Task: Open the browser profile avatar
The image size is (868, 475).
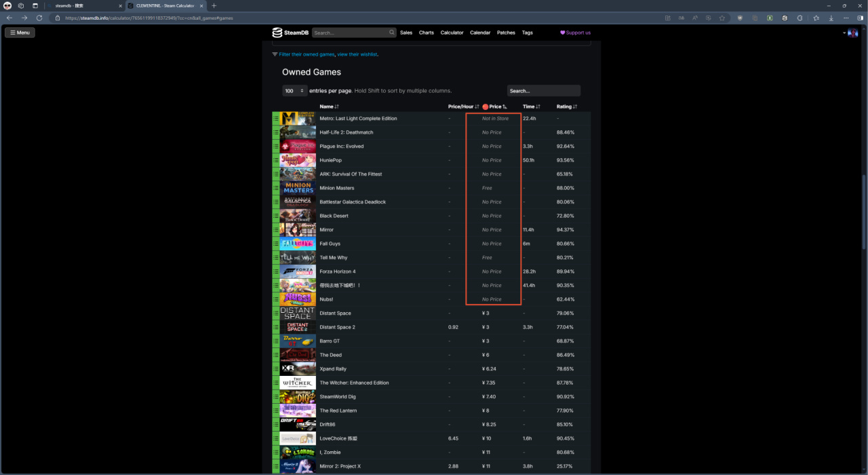Action: [x=7, y=5]
